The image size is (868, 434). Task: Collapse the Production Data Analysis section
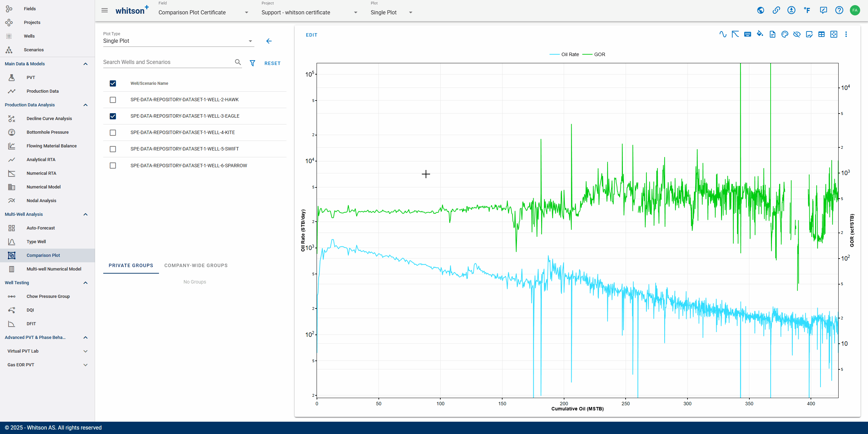(85, 105)
